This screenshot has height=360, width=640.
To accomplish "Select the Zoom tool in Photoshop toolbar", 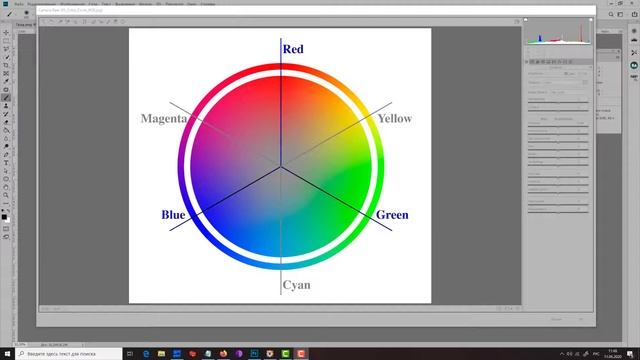I will click(6, 196).
